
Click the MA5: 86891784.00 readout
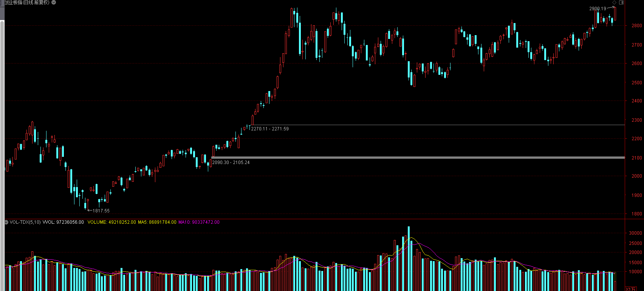tap(157, 222)
